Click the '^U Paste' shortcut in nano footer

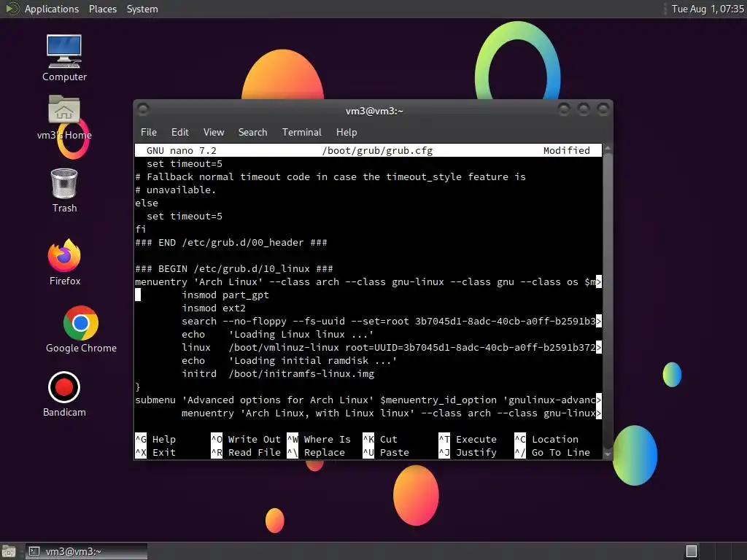tap(386, 452)
